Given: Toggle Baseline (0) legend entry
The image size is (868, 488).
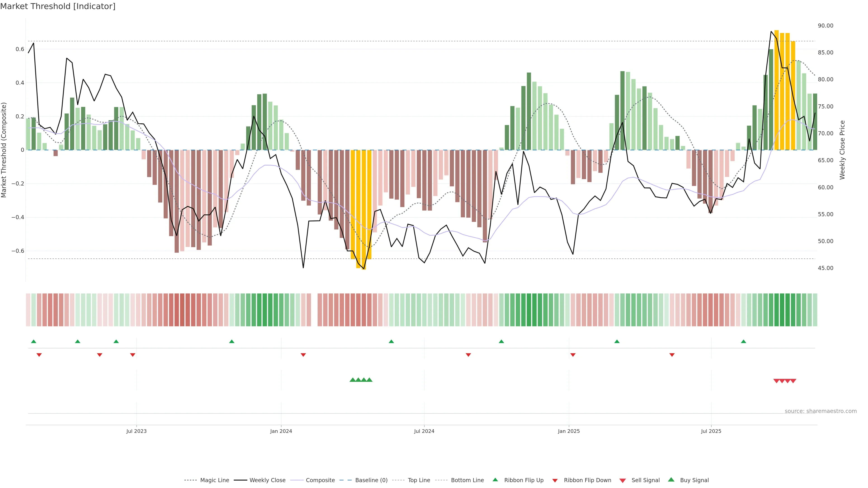Looking at the screenshot, I should click(371, 480).
